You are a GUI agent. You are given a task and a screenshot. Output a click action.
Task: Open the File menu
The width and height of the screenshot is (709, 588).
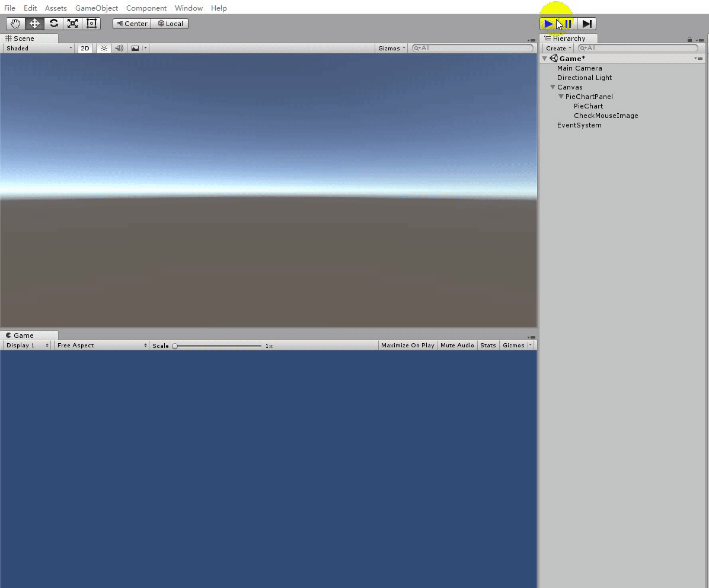tap(9, 8)
